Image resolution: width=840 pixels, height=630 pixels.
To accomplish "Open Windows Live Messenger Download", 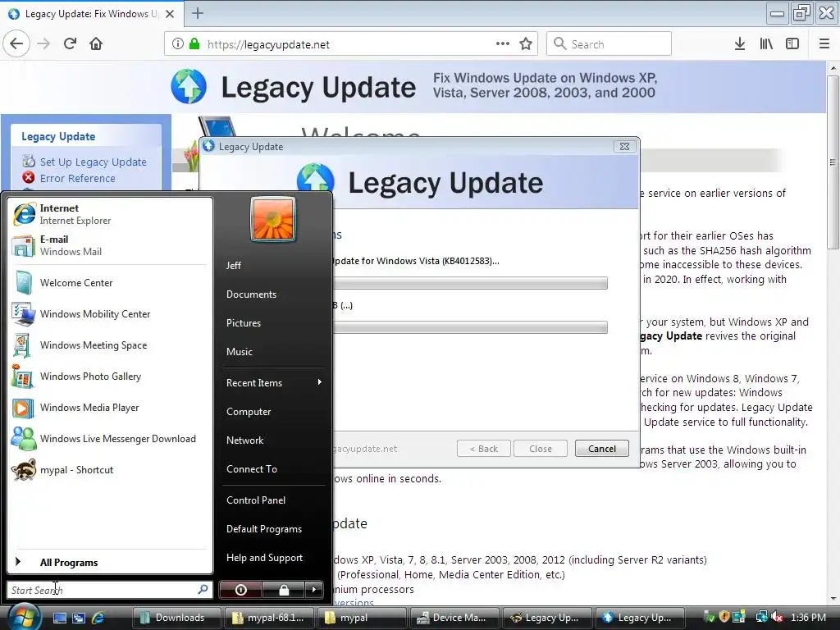I will (110, 439).
